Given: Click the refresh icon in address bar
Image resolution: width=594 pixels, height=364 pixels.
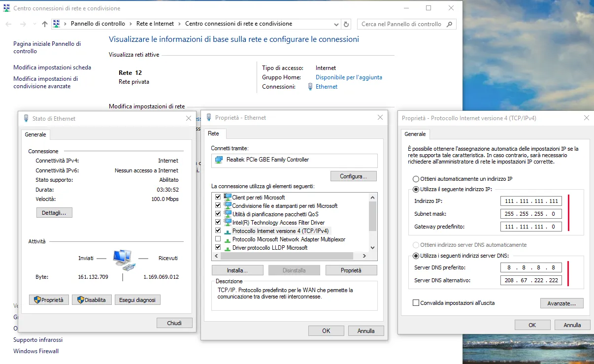Looking at the screenshot, I should click(x=346, y=24).
